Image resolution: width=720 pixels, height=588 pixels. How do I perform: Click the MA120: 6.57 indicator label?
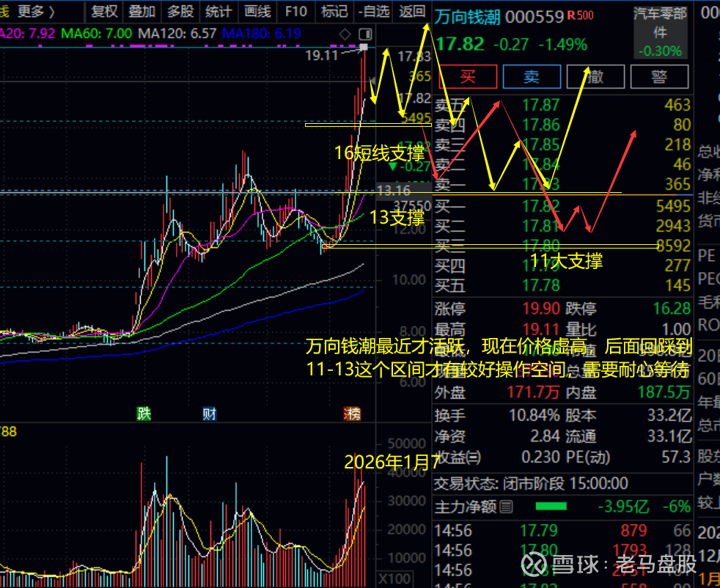pos(177,34)
